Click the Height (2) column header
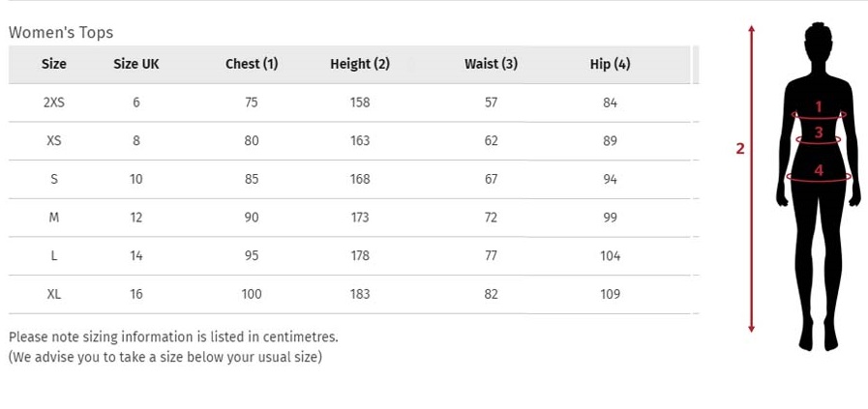This screenshot has width=868, height=409. [x=360, y=64]
